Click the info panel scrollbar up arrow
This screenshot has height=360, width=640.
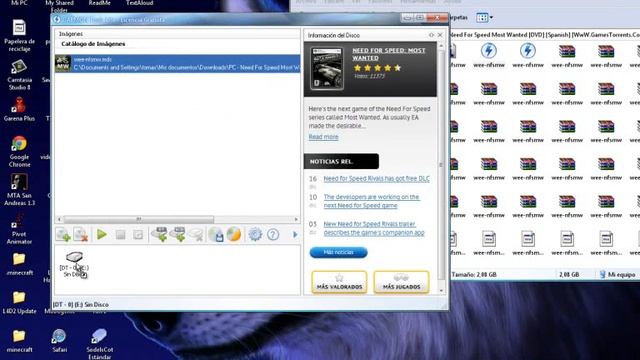(x=441, y=46)
